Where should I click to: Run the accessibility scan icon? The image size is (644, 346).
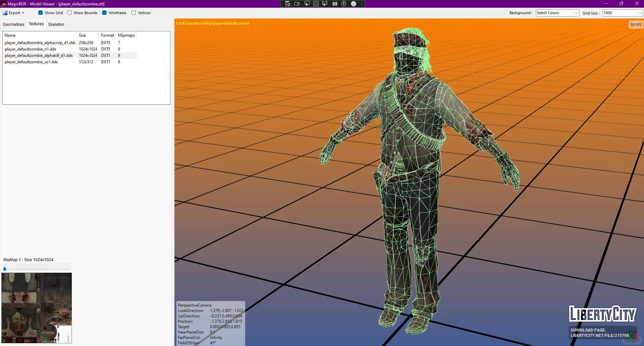tap(344, 4)
